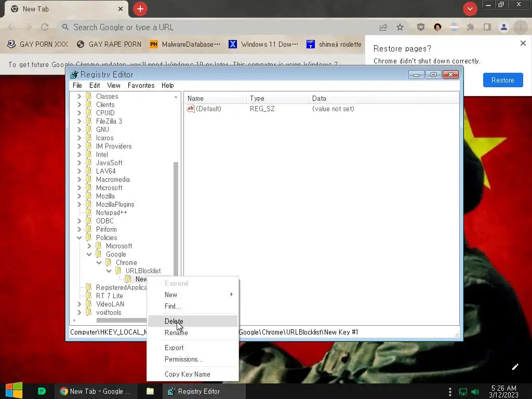Focus the Chrome address bar
This screenshot has width=532, height=399.
point(217,27)
